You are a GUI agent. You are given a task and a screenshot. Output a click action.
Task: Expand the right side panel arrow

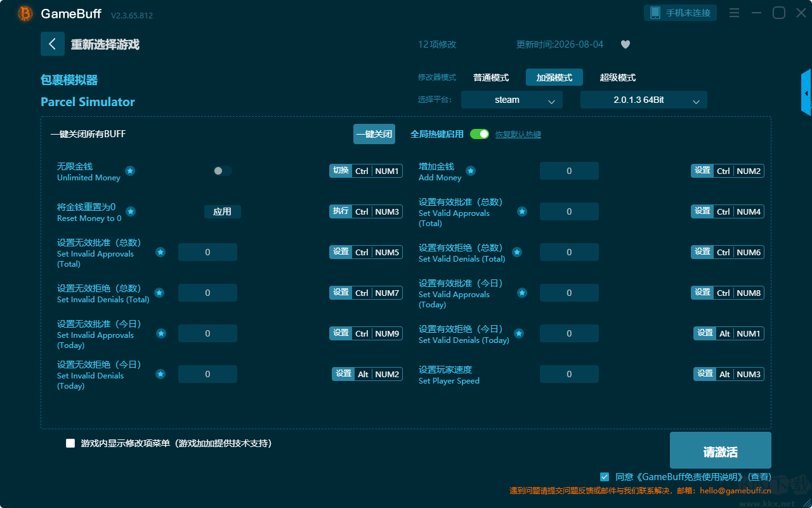(806, 93)
